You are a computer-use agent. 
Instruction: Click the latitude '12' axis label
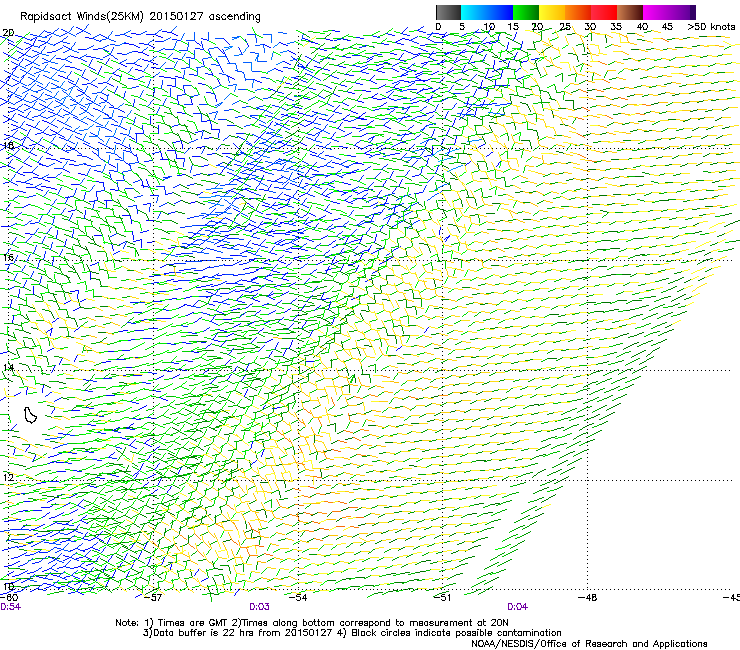coord(8,478)
